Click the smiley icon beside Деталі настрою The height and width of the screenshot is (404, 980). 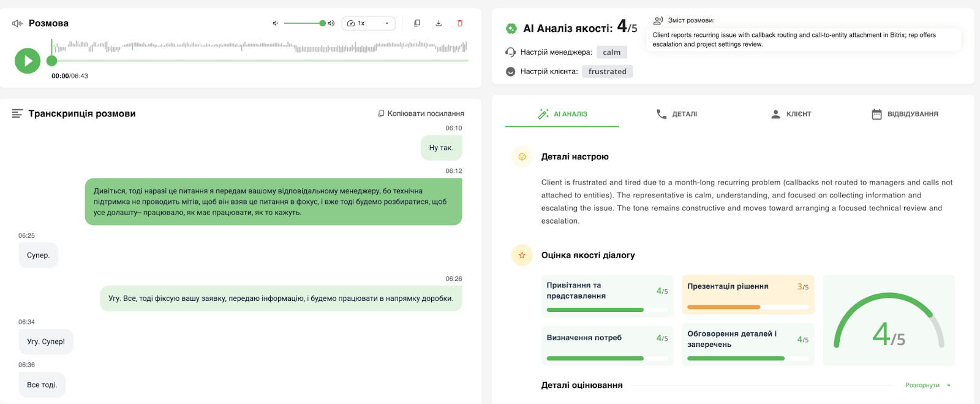(522, 157)
